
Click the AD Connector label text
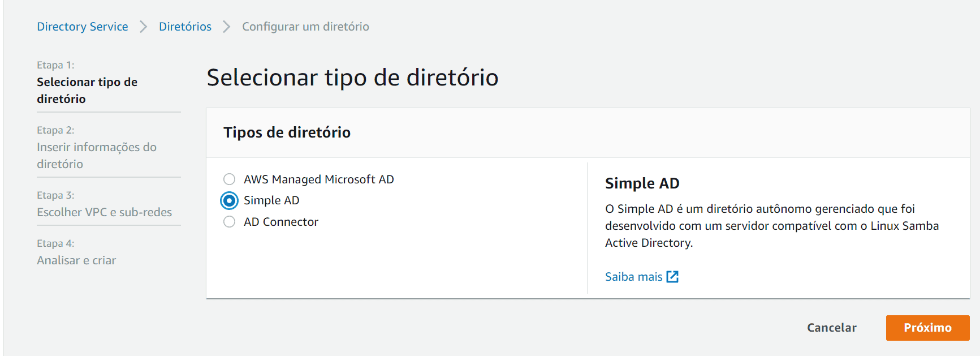(281, 221)
